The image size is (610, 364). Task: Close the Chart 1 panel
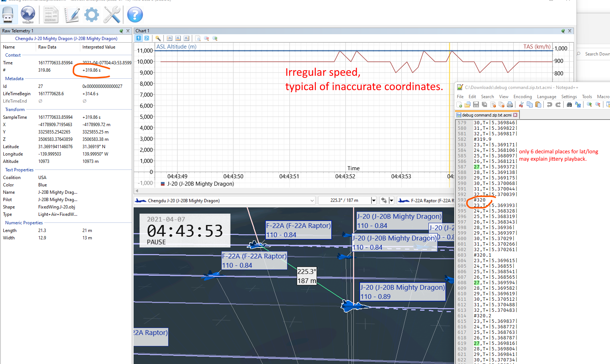click(x=570, y=31)
